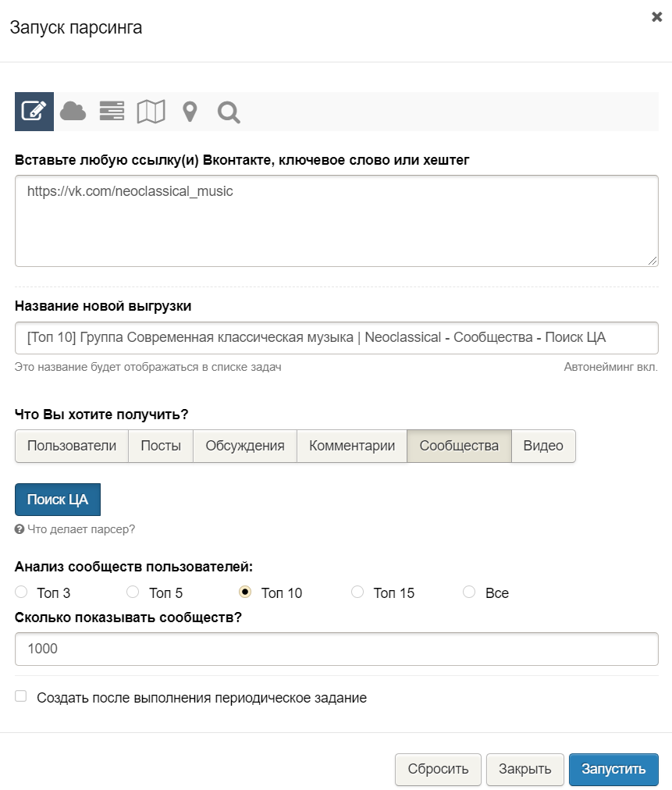The image size is (672, 790).
Task: Open the server list icon tab
Action: coord(112,112)
